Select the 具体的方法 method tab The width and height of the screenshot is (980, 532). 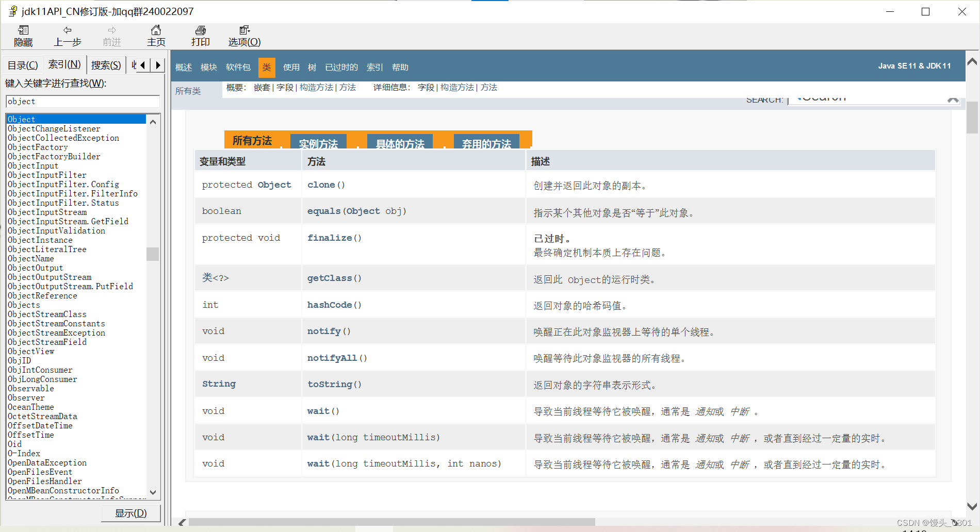[x=400, y=143]
